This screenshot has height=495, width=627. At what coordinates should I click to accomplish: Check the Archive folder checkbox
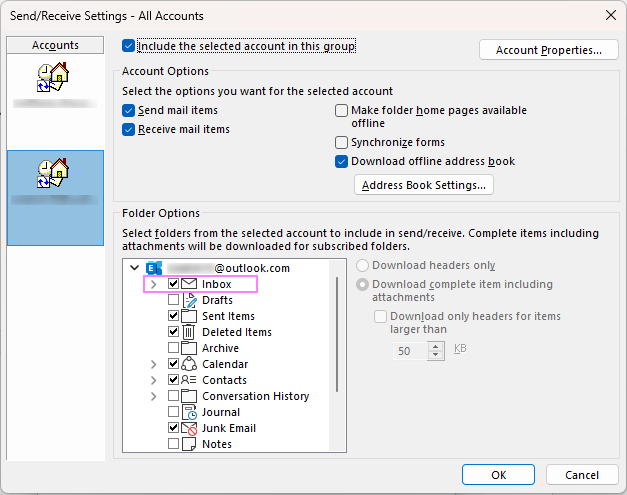[173, 347]
